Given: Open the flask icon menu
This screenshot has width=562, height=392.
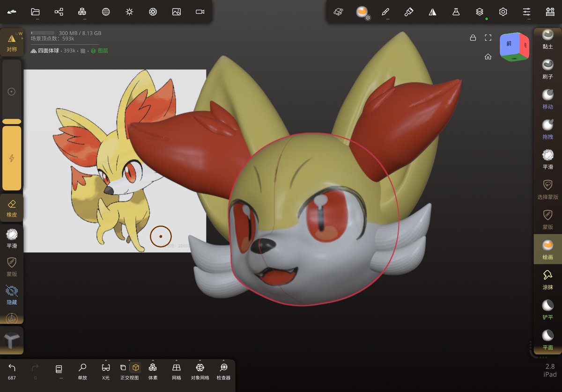Looking at the screenshot, I should [456, 12].
